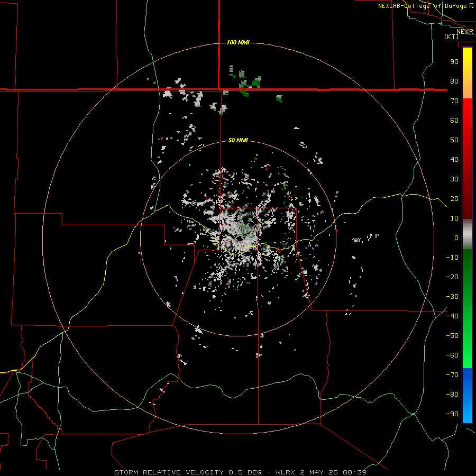476x476 pixels.
Task: Click the 70 value on color scale
Action: (454, 101)
